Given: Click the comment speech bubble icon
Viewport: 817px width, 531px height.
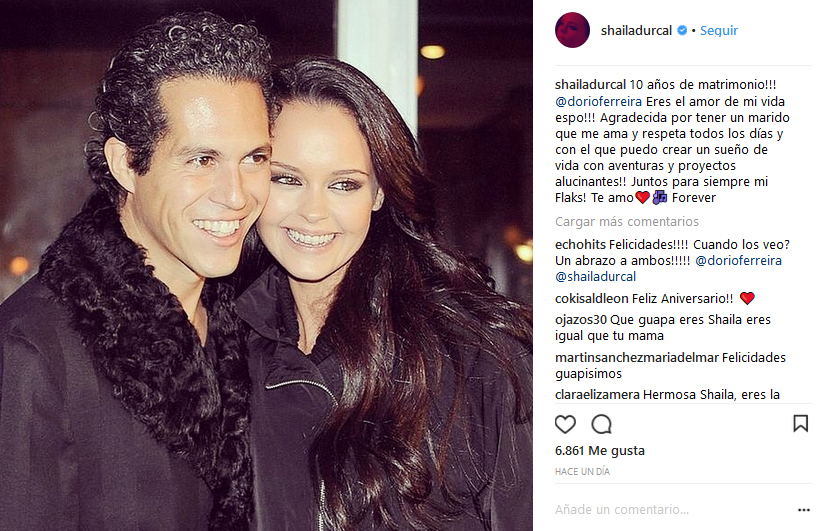Looking at the screenshot, I should click(601, 424).
